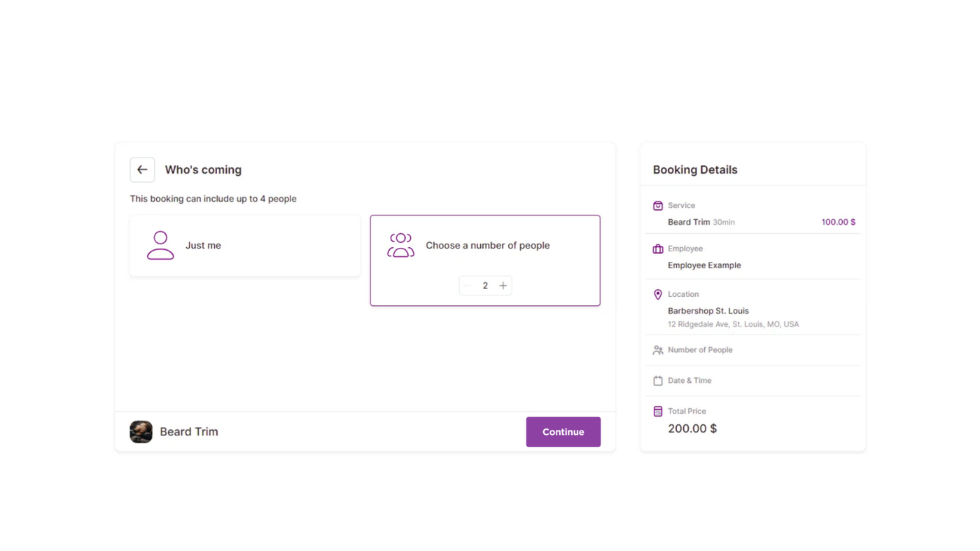Decrease the number of people with minus
Image resolution: width=980 pixels, height=551 pixels.
(x=468, y=286)
